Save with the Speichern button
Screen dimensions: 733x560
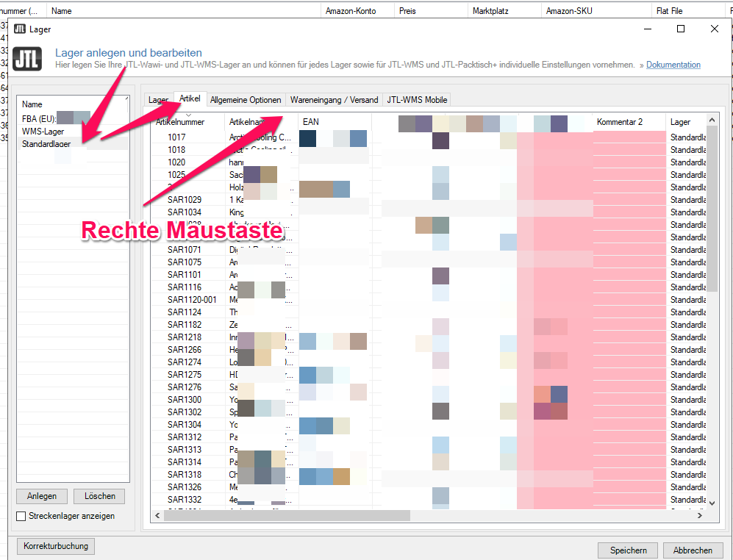628,550
